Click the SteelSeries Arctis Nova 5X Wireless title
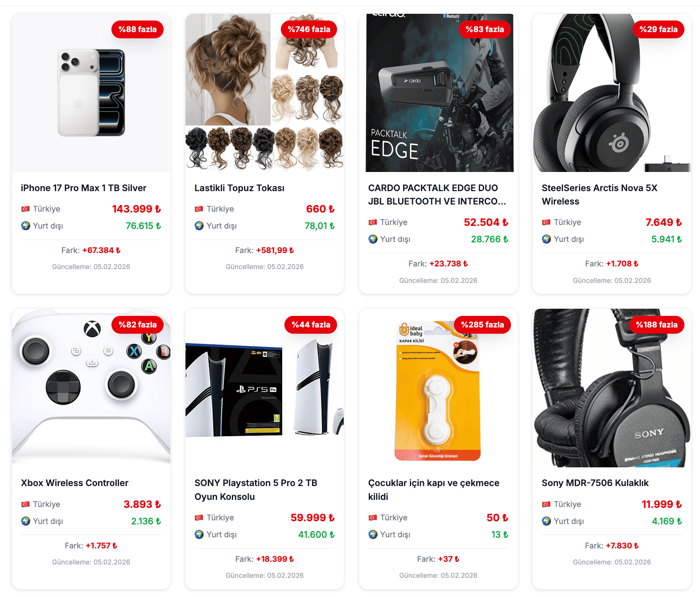Image resolution: width=700 pixels, height=597 pixels. 600,195
